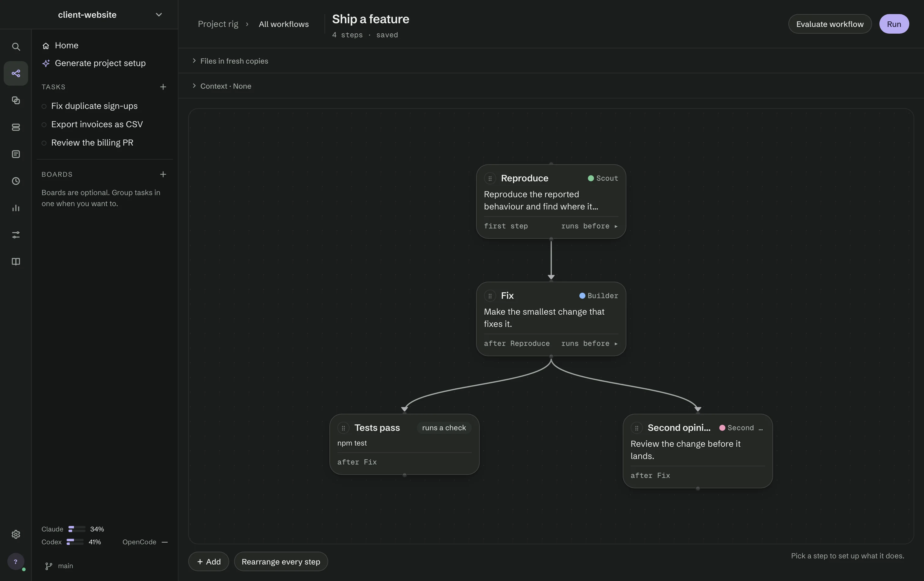Open the bar chart stats sidebar icon
924x581 pixels.
coord(16,208)
